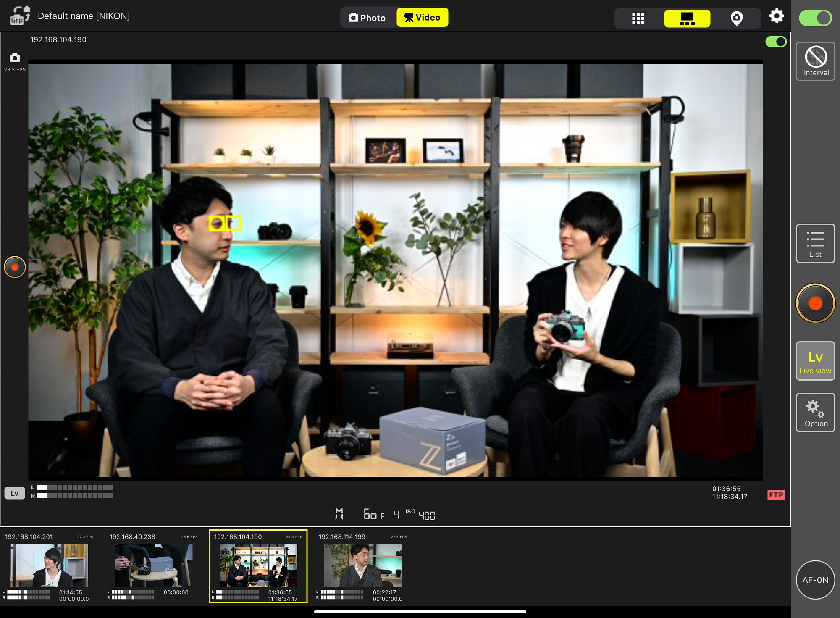Click the iPad home indicator bar
This screenshot has height=618, width=840.
pyautogui.click(x=420, y=612)
